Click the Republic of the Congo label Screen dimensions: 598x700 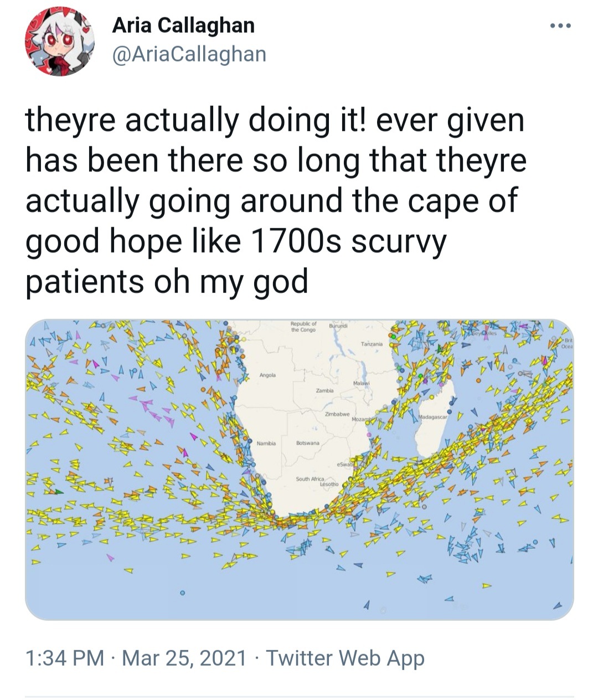(x=303, y=326)
